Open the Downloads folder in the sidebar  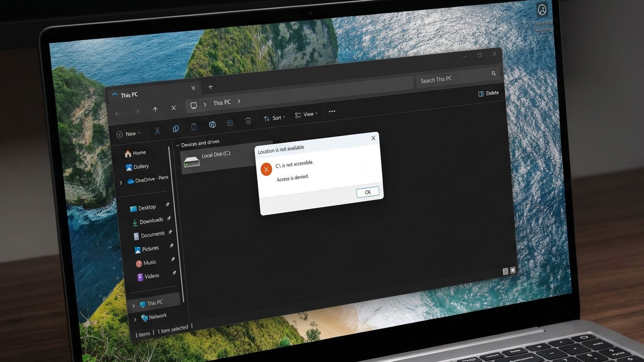(147, 221)
